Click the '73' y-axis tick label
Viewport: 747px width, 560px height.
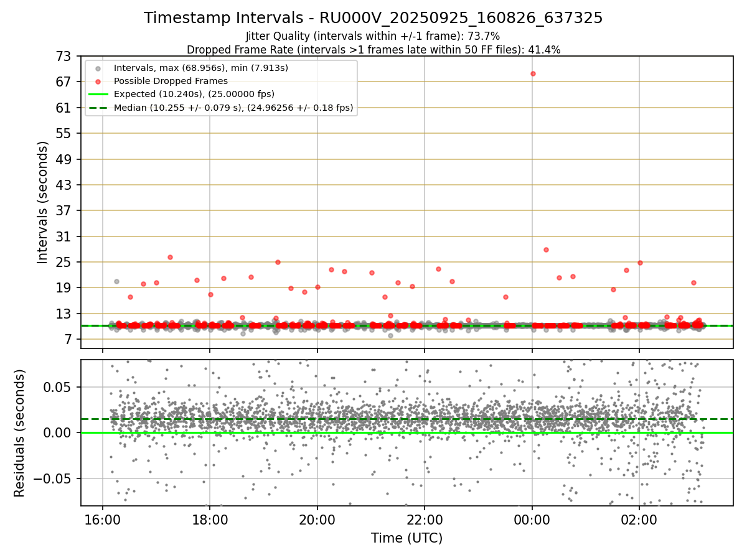[x=65, y=56]
